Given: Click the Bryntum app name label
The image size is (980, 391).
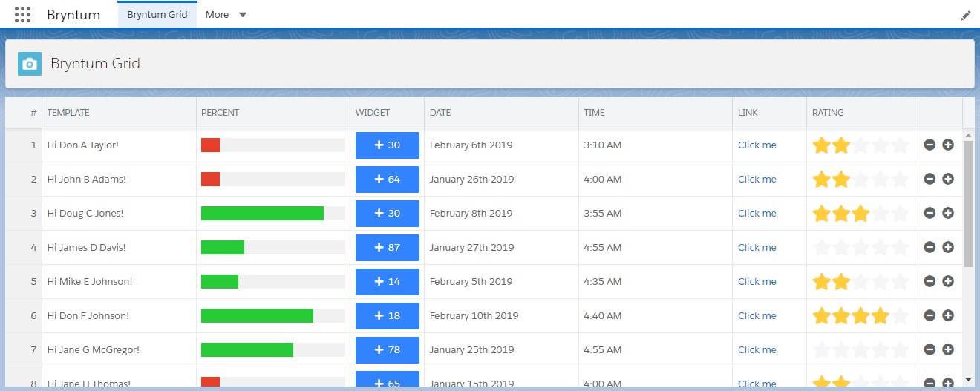Looking at the screenshot, I should coord(73,15).
